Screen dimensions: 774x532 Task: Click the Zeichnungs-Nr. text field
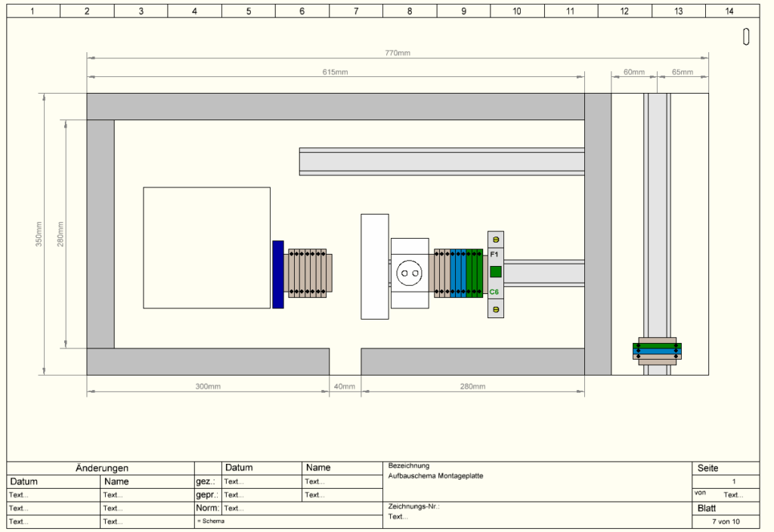click(398, 517)
